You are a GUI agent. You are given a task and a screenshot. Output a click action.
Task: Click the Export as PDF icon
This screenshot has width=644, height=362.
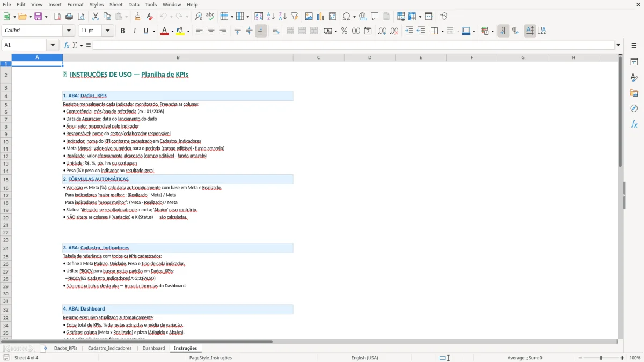[57, 17]
